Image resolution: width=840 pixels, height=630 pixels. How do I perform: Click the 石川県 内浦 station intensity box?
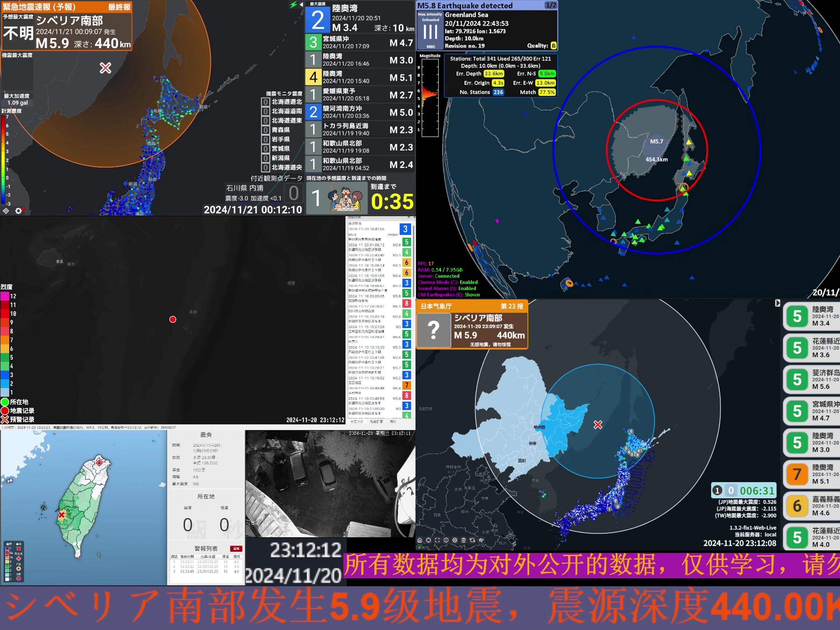[x=294, y=193]
